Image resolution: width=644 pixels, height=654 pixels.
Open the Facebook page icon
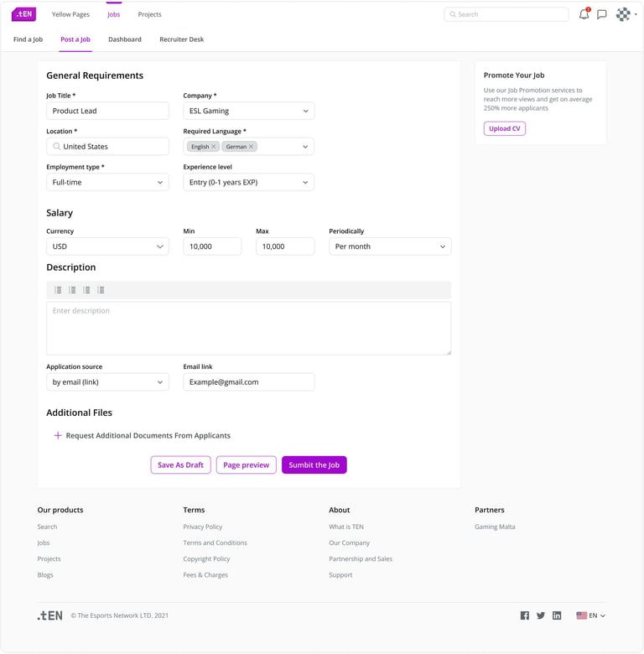coord(525,615)
